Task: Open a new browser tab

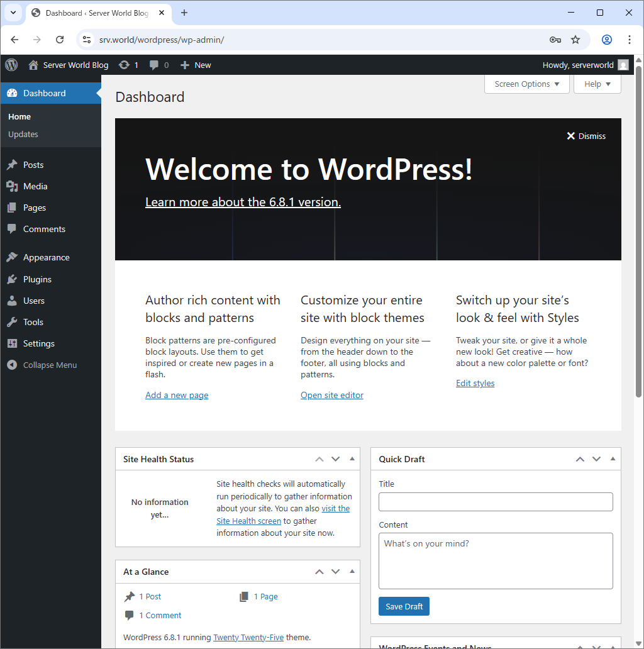Action: pos(184,13)
